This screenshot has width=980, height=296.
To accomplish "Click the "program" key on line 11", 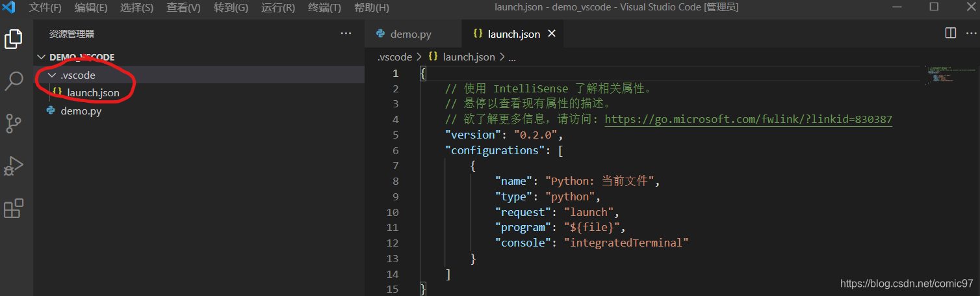I will (x=523, y=228).
